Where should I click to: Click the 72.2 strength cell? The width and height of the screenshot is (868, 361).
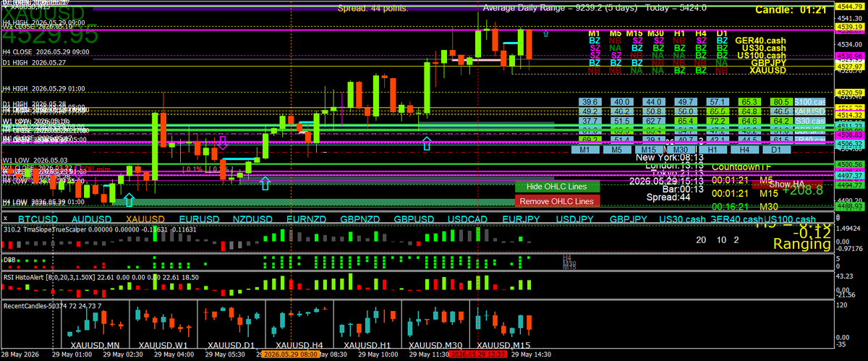(717, 122)
